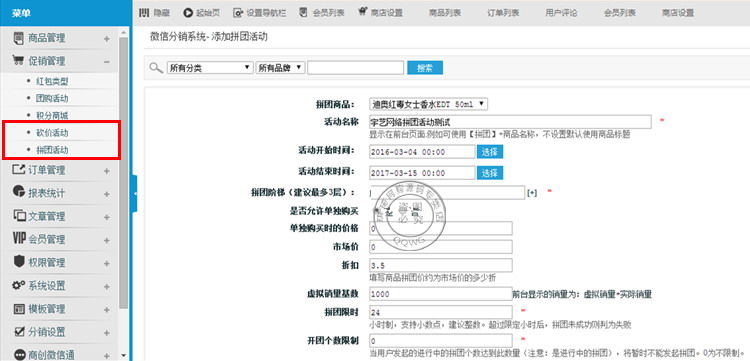The width and height of the screenshot is (750, 361).
Task: Open 商品列表 tab in top bar
Action: click(444, 13)
